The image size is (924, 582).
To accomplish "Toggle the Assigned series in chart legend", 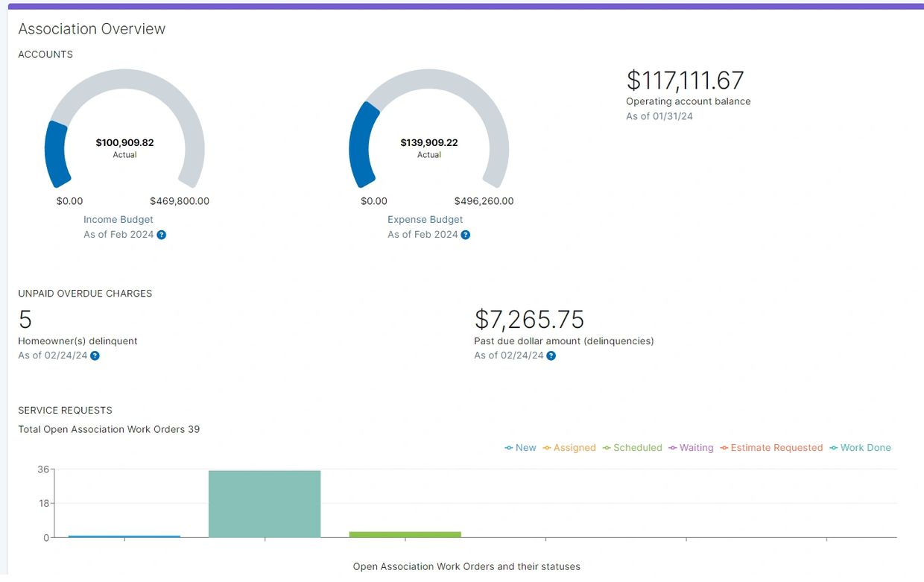I will pyautogui.click(x=569, y=448).
